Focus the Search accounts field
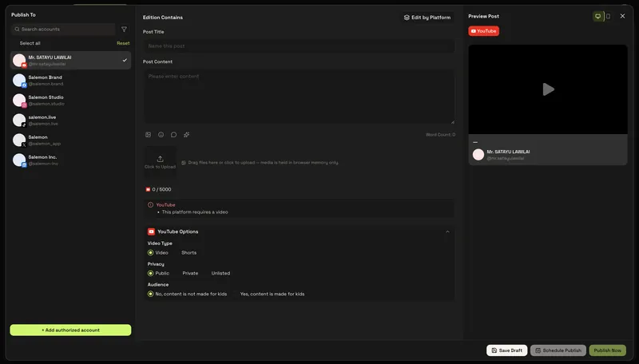Viewport: 639px width, 364px height. [x=64, y=30]
